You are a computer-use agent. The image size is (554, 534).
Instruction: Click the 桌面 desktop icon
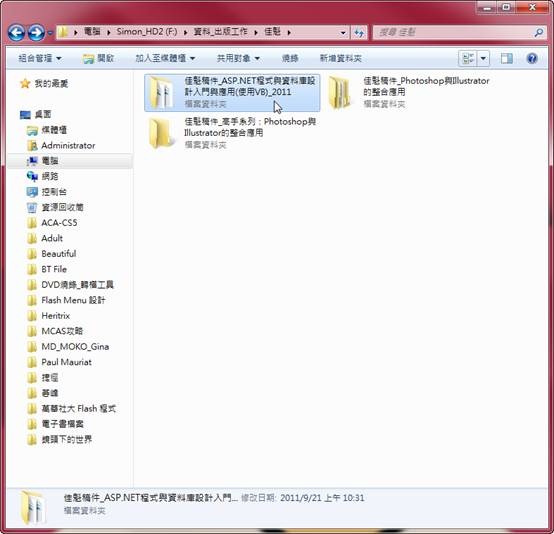pyautogui.click(x=25, y=115)
